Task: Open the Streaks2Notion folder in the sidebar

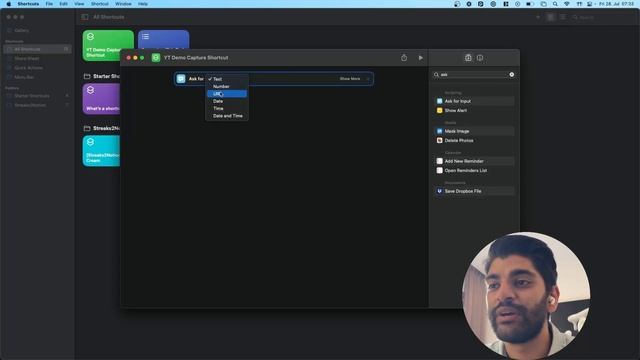Action: pos(37,105)
